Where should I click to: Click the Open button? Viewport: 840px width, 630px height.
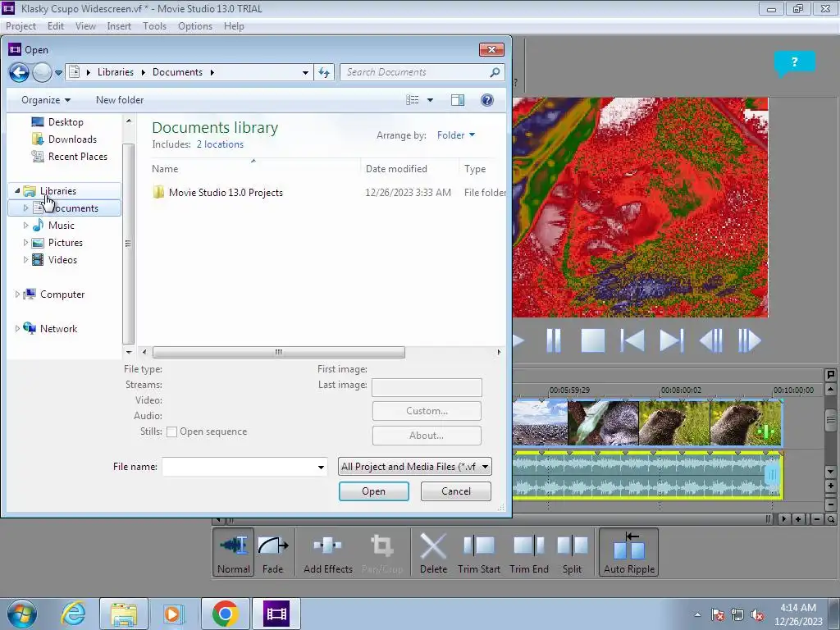coord(373,491)
